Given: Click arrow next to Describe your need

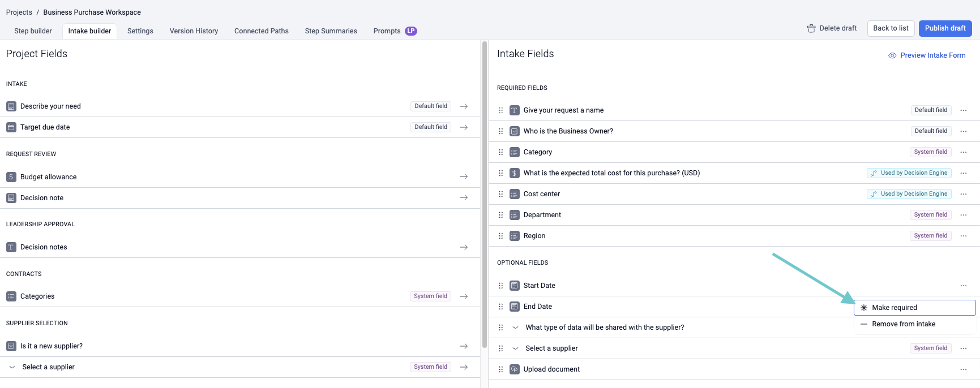Looking at the screenshot, I should (x=463, y=106).
